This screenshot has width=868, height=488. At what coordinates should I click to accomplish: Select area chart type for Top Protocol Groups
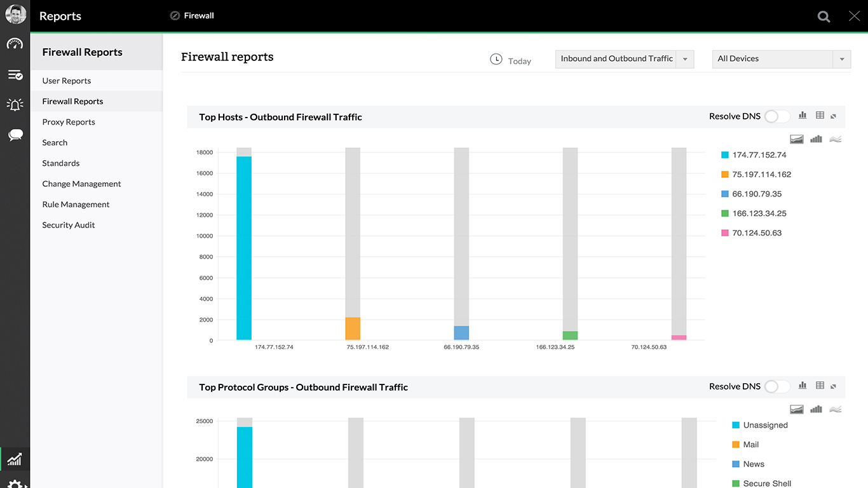(x=797, y=409)
